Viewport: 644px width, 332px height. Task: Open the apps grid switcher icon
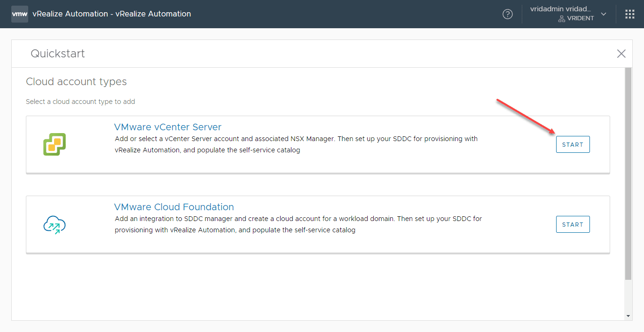coord(630,14)
